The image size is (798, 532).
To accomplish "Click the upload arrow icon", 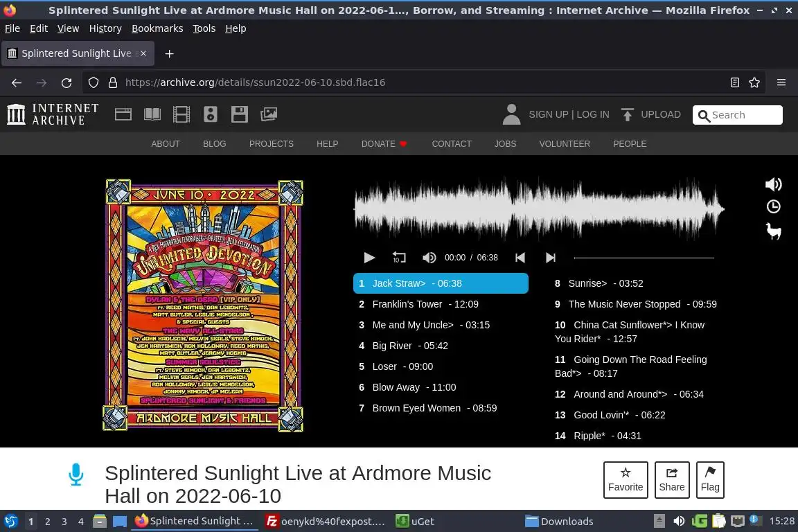I will point(628,114).
